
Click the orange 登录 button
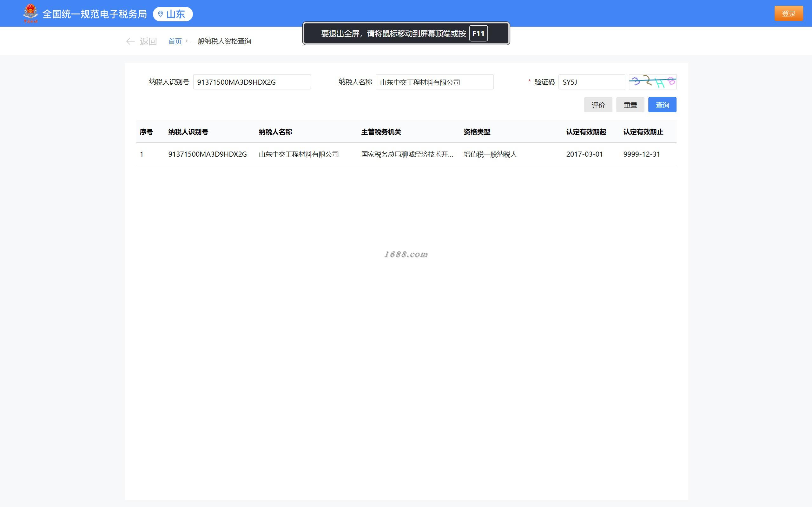pos(788,13)
